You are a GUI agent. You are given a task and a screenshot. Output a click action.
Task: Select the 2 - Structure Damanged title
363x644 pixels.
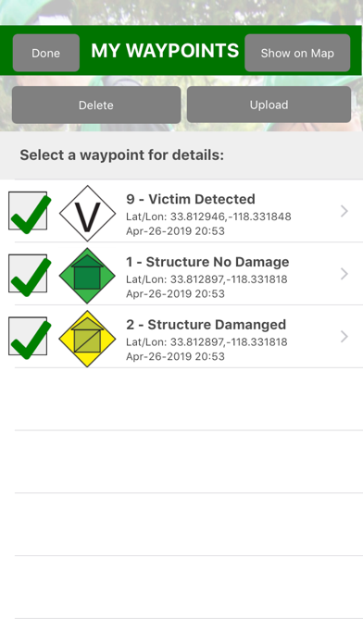pyautogui.click(x=206, y=325)
